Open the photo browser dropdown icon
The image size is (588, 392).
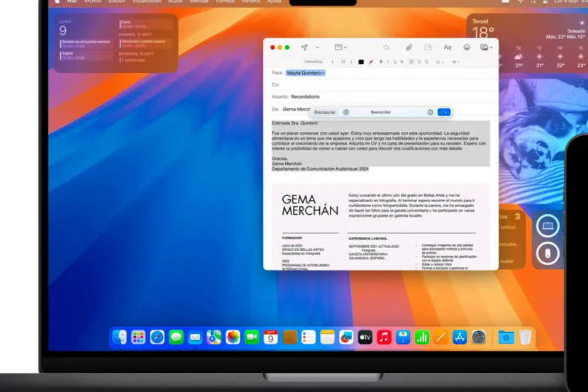pos(487,47)
